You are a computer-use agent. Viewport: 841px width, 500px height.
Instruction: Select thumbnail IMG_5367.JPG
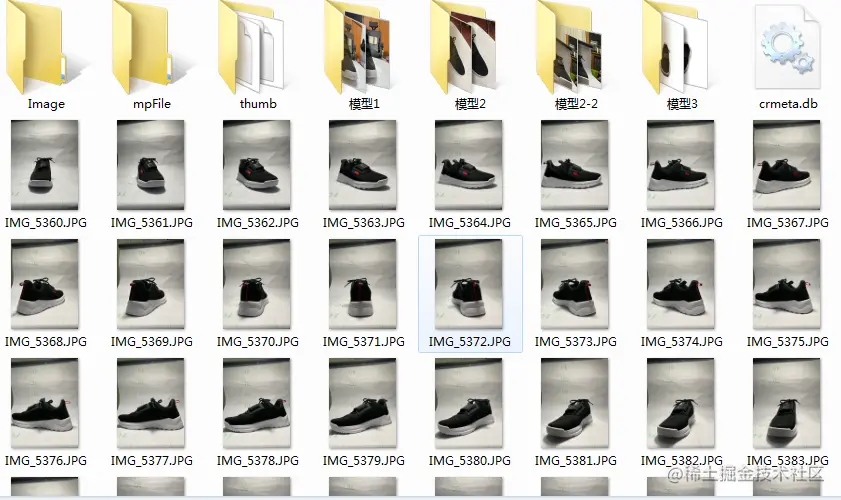[x=787, y=165]
